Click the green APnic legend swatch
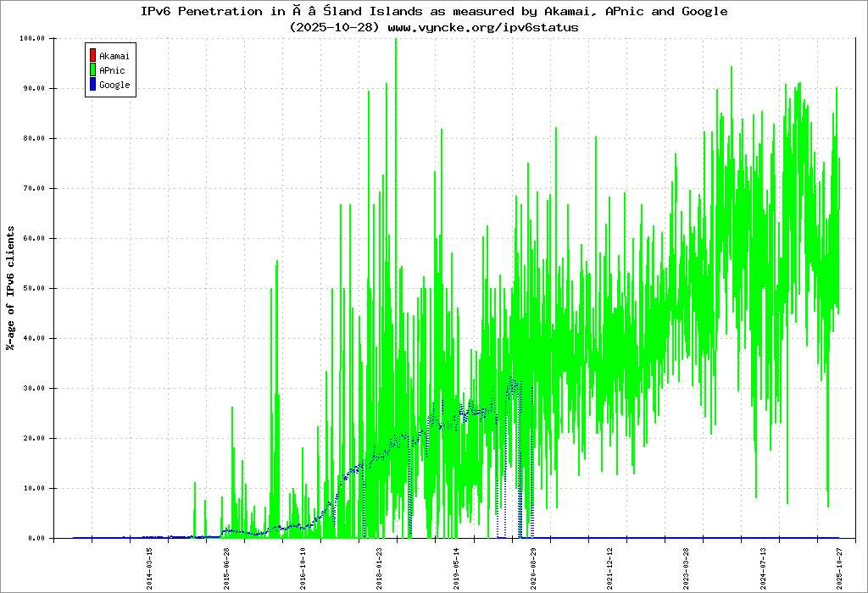 pos(92,70)
